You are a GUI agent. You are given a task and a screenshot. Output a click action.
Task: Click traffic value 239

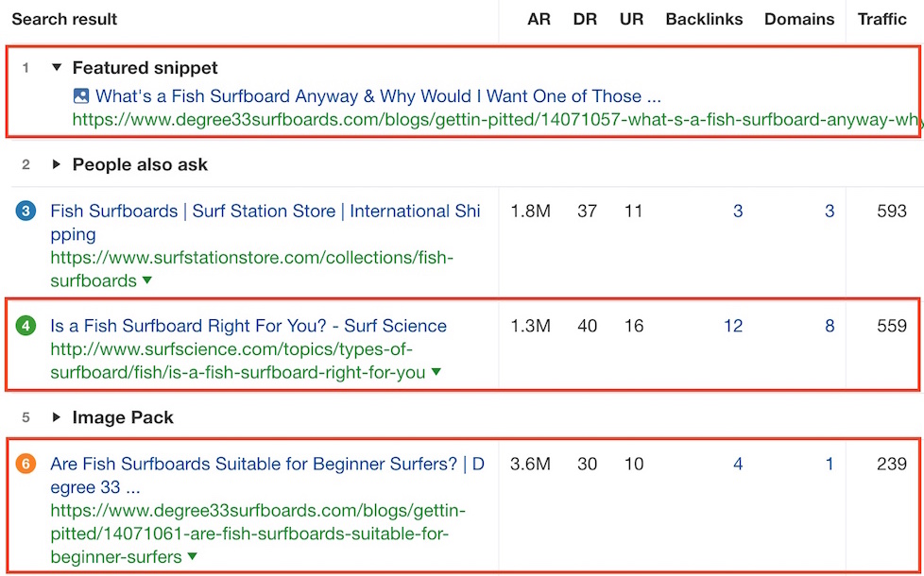892,464
